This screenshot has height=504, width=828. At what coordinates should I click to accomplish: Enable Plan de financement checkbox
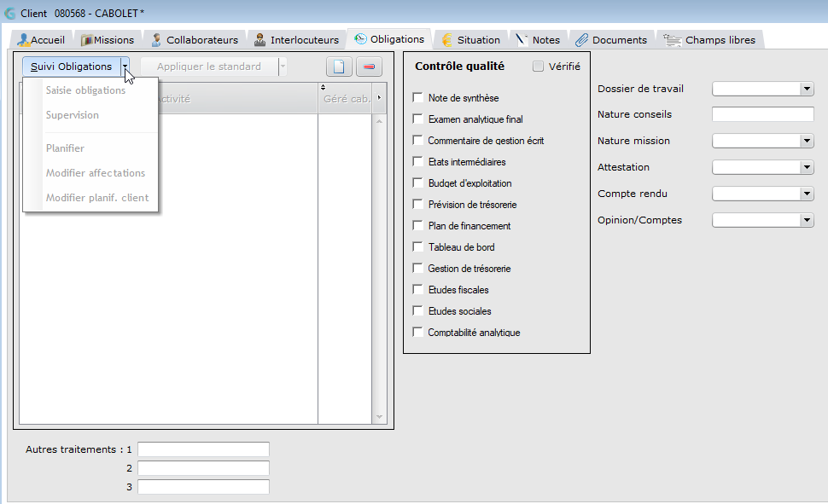click(417, 225)
